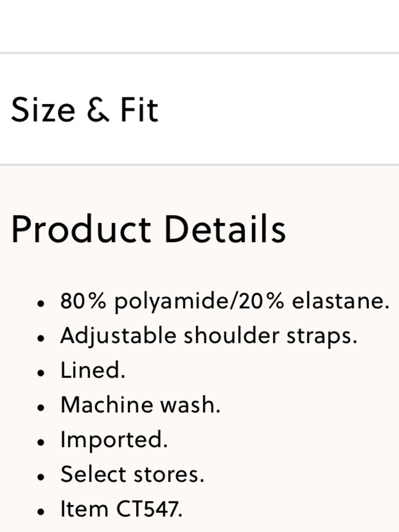Click the bullet beside Adjustable shoulder straps

coord(40,338)
